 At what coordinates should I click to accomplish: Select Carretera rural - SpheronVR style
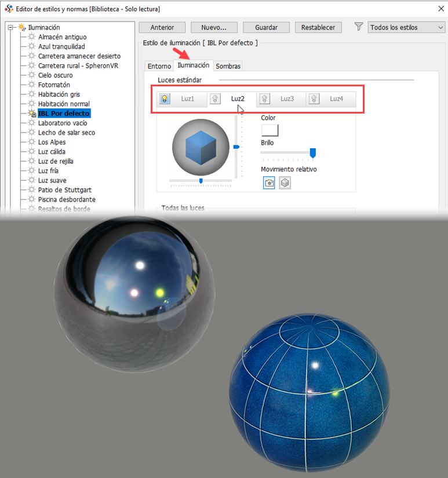pyautogui.click(x=78, y=65)
